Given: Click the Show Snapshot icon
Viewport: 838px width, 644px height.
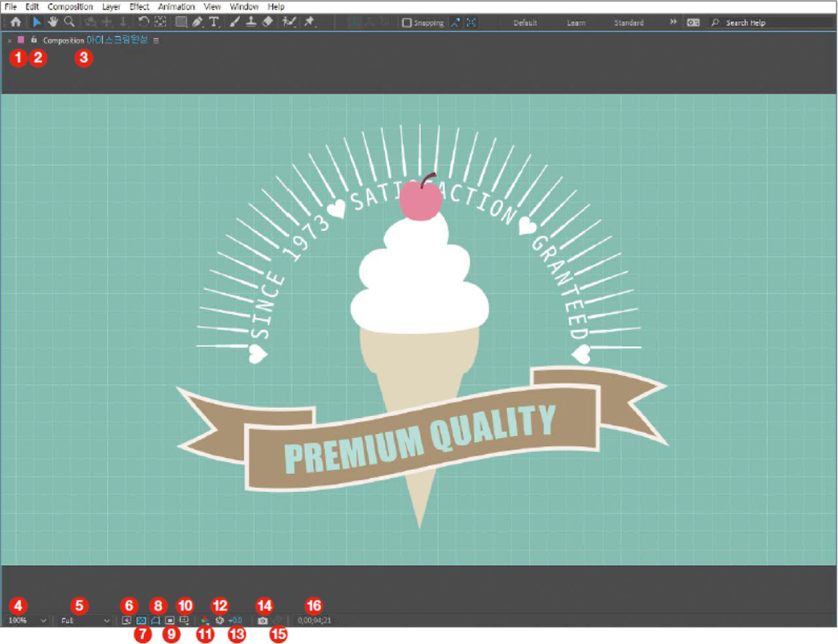Looking at the screenshot, I should [x=277, y=621].
